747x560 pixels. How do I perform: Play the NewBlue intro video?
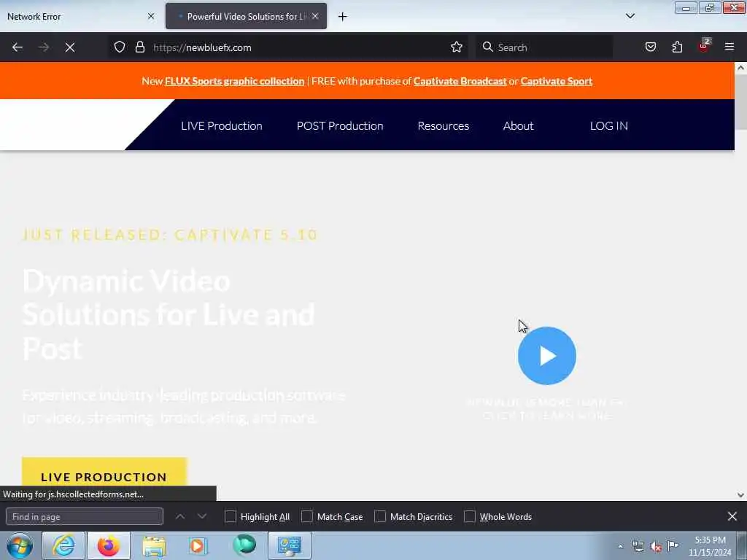coord(547,356)
